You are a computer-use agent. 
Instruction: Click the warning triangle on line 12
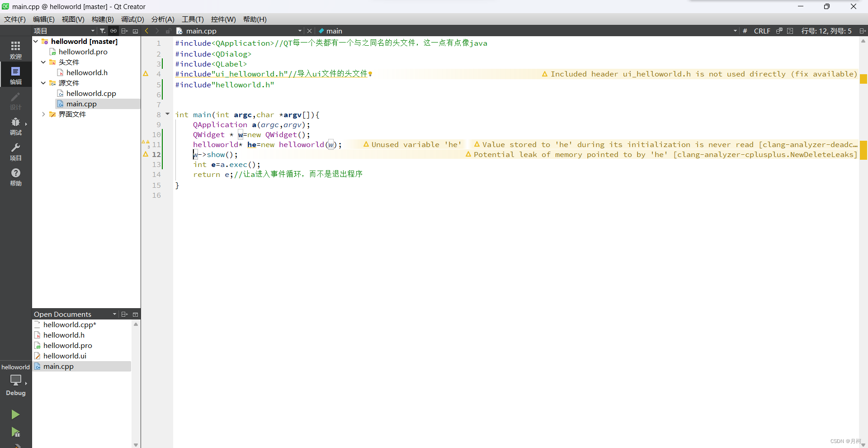(x=146, y=154)
